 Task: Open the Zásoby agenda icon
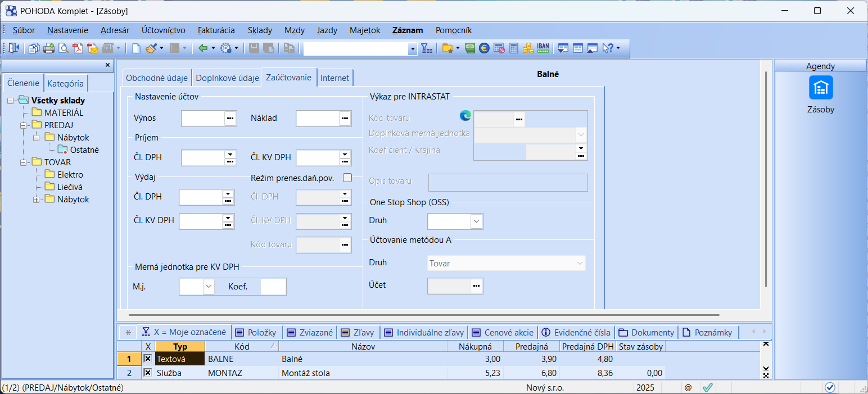click(x=820, y=88)
